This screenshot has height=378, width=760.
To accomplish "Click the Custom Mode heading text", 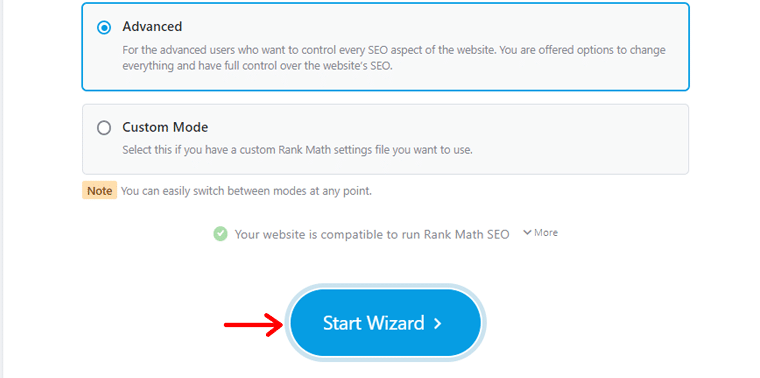I will pyautogui.click(x=165, y=127).
